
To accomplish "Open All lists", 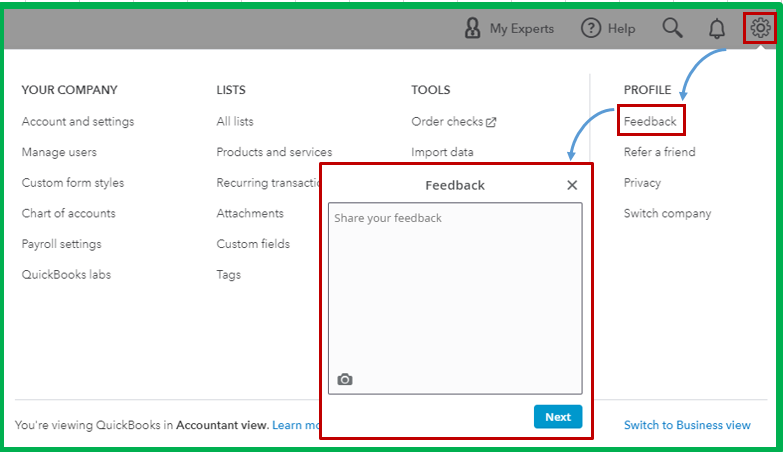I will tap(235, 121).
